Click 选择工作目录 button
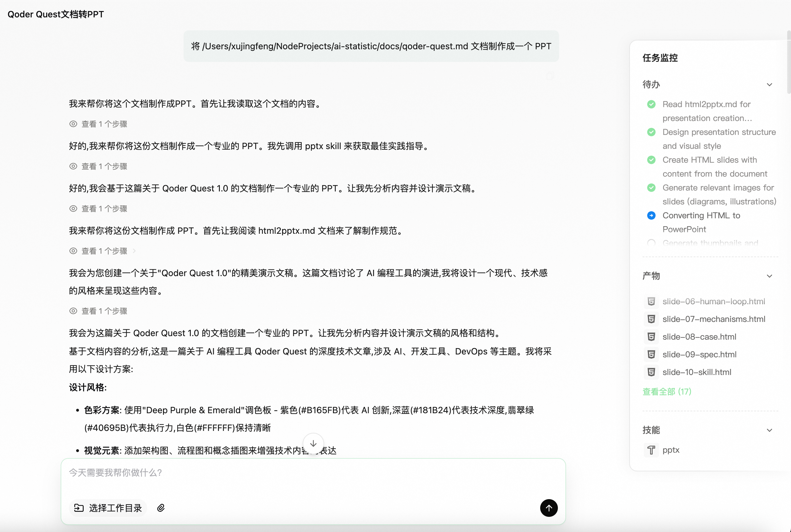791x532 pixels. pyautogui.click(x=108, y=508)
